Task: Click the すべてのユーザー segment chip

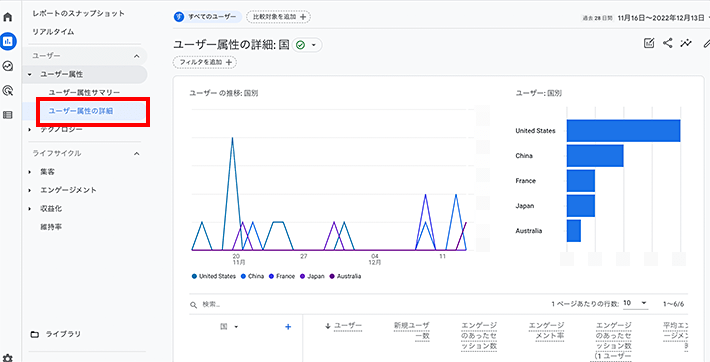Action: point(208,17)
